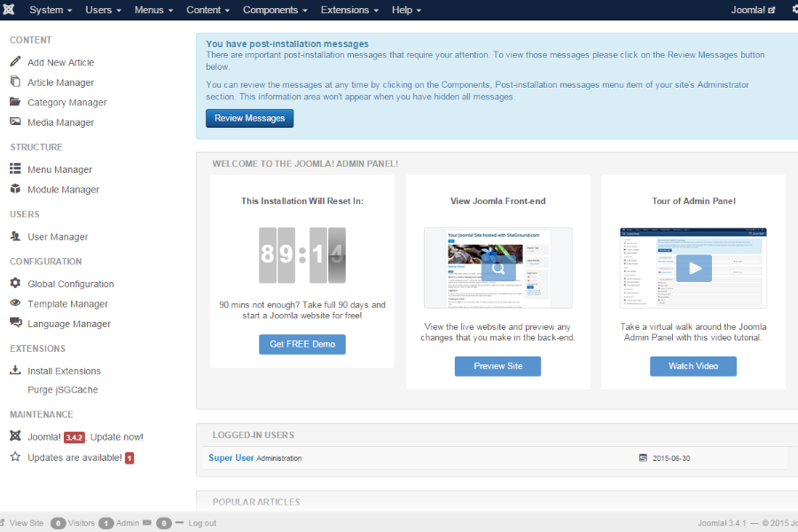Open Module Manager link
The width and height of the screenshot is (798, 532).
click(x=63, y=190)
